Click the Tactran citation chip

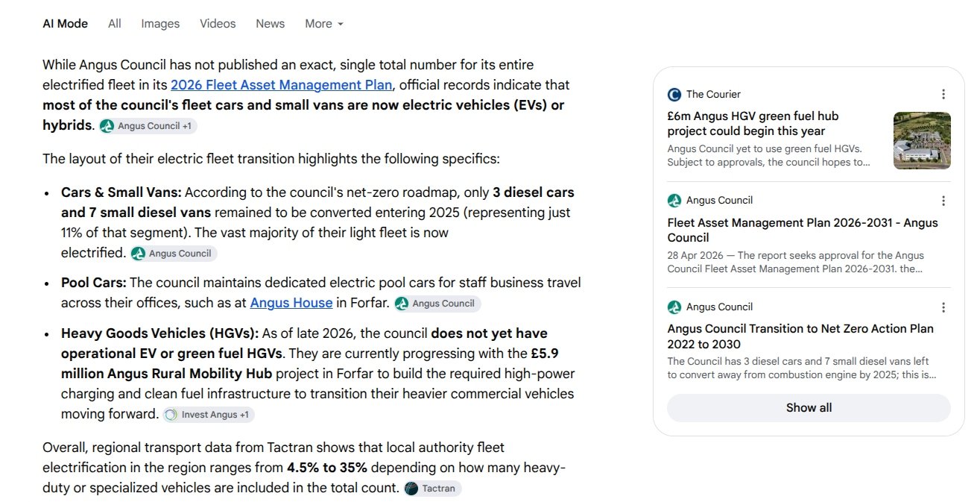tap(433, 489)
